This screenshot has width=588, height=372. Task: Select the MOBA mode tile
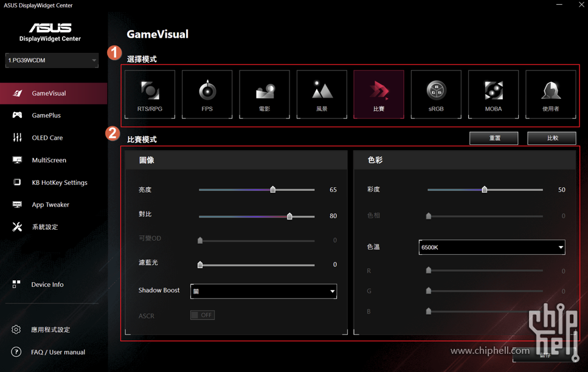pos(494,94)
